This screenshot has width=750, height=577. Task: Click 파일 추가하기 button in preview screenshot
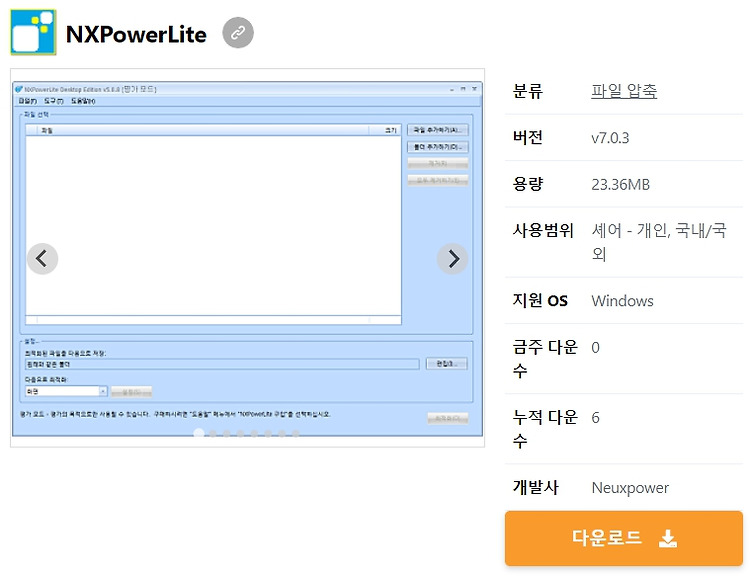pos(438,130)
